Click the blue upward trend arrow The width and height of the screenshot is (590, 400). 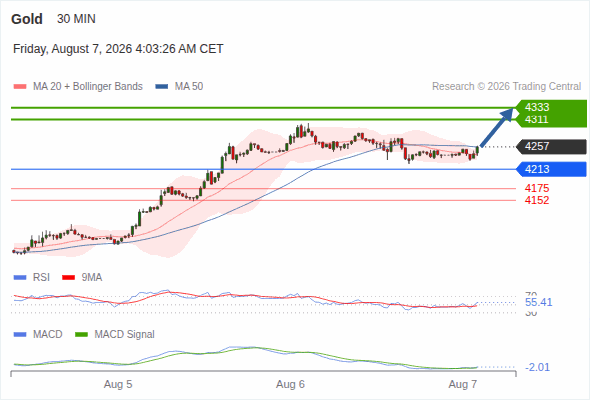tap(497, 127)
